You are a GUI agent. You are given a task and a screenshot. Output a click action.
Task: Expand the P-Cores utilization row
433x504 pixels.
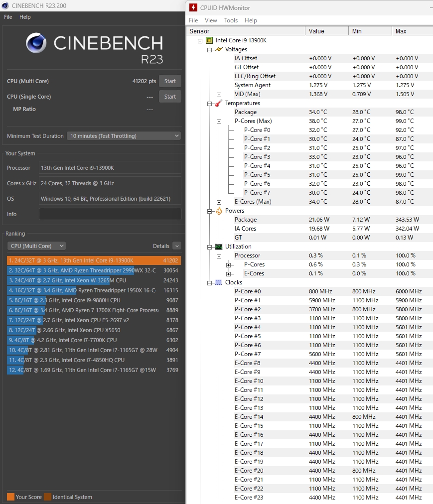pos(228,265)
